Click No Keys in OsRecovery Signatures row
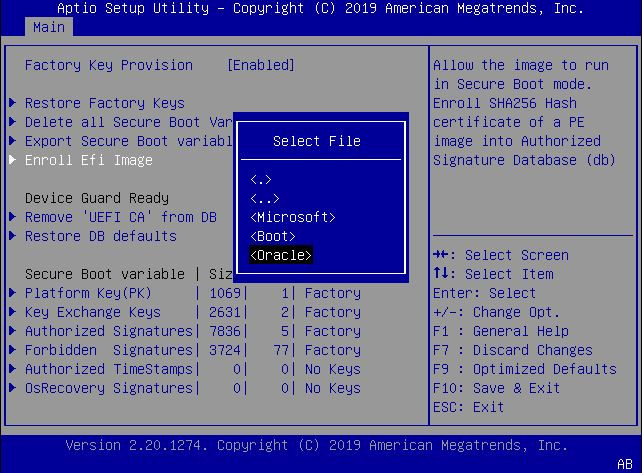 333,388
